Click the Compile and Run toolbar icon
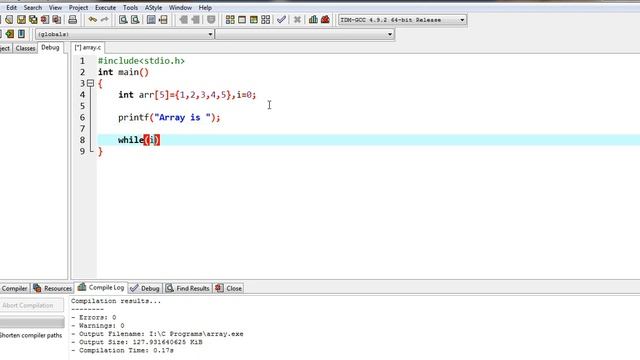The width and height of the screenshot is (640, 360). pyautogui.click(x=254, y=20)
